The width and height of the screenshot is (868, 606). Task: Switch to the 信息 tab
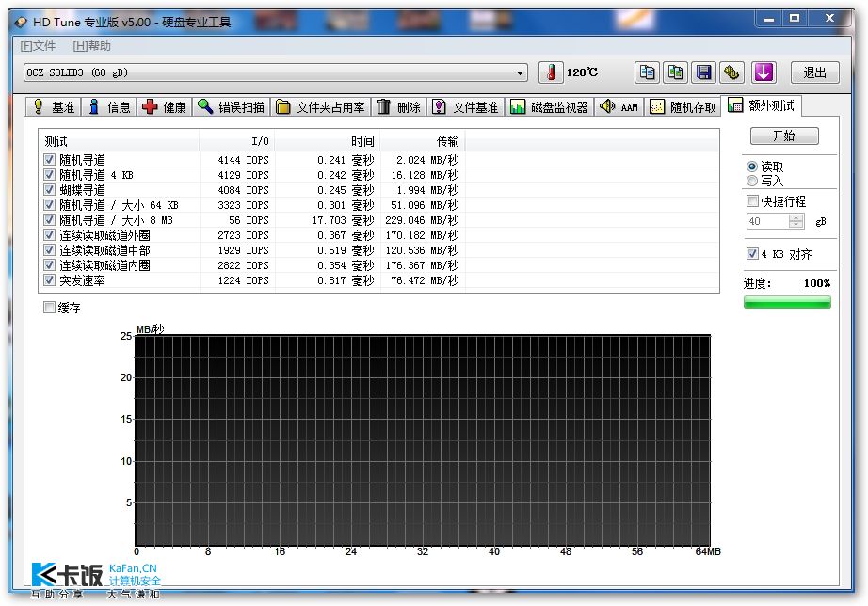(x=109, y=107)
